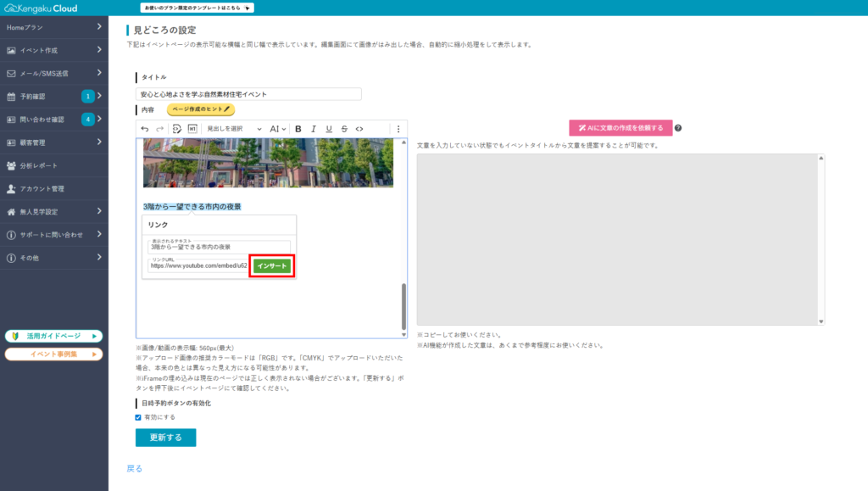Screen dimensions: 868x491
Task: Click the リンクURL input field
Action: coord(198,266)
